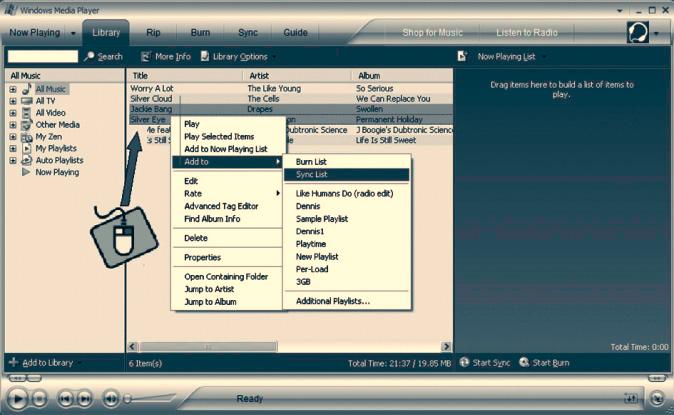Select All TV in library tree
The image size is (674, 415).
(x=45, y=101)
